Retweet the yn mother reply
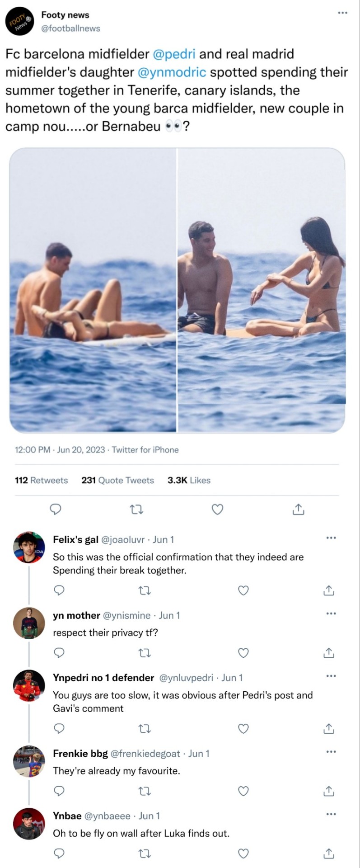The image size is (360, 868). point(145,653)
